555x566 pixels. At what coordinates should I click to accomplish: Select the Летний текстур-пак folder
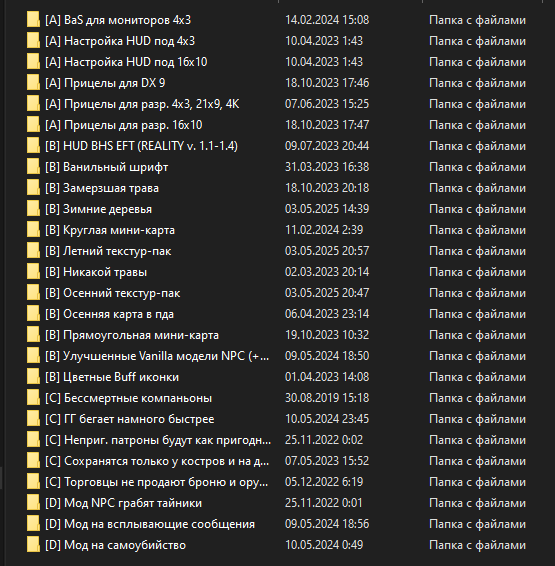click(108, 251)
